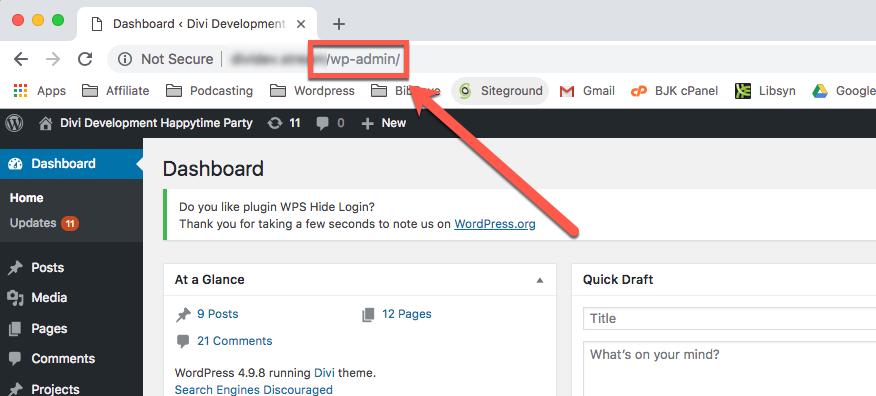Open Pages in the sidebar
The image size is (876, 396).
click(72, 328)
